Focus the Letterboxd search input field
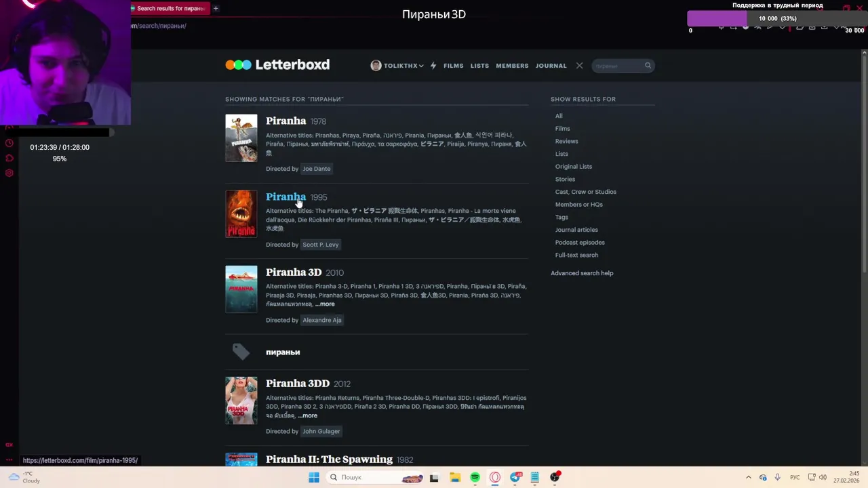 click(617, 66)
